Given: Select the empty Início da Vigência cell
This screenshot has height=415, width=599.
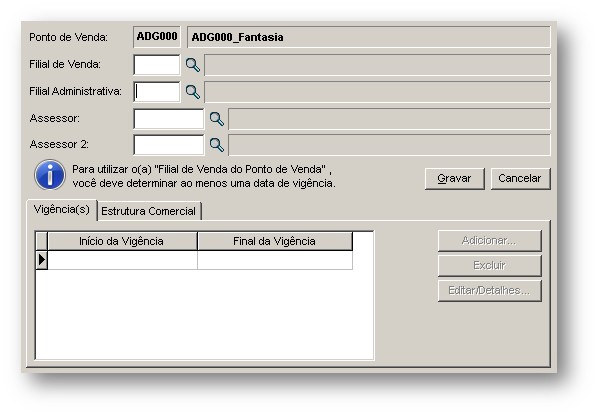Looking at the screenshot, I should point(122,260).
